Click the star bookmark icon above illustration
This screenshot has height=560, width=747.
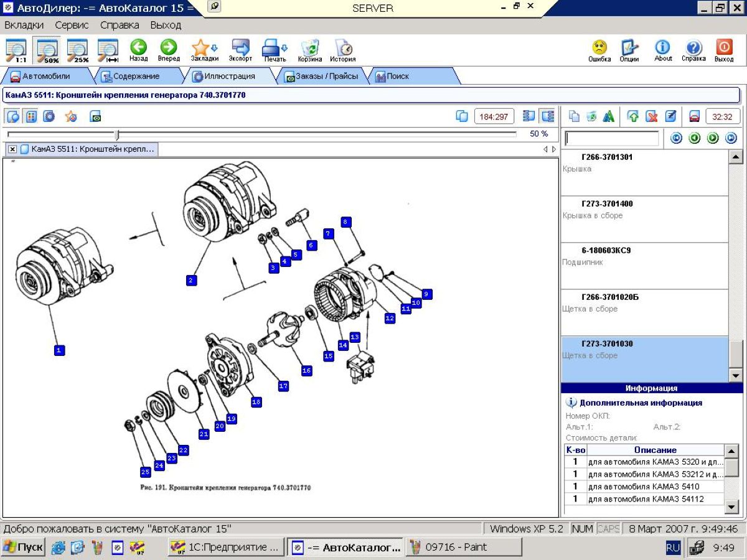[71, 116]
